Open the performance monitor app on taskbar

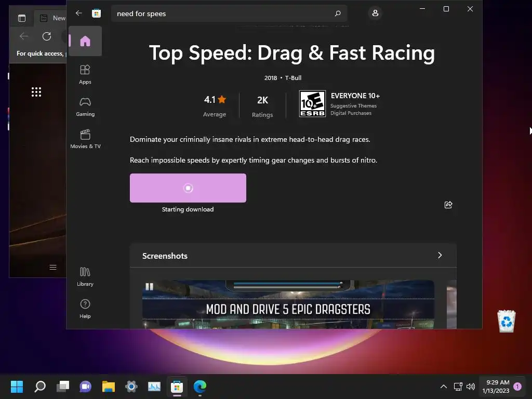point(154,386)
